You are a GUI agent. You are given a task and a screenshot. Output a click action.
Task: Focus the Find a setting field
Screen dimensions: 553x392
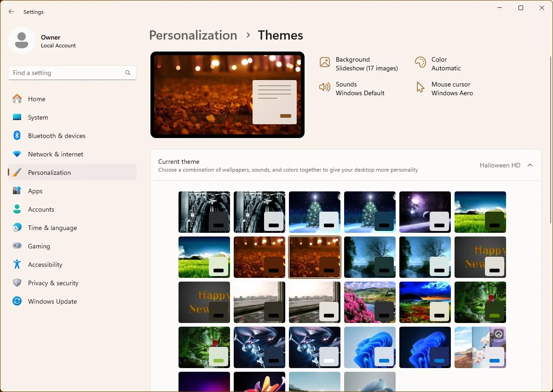[72, 73]
